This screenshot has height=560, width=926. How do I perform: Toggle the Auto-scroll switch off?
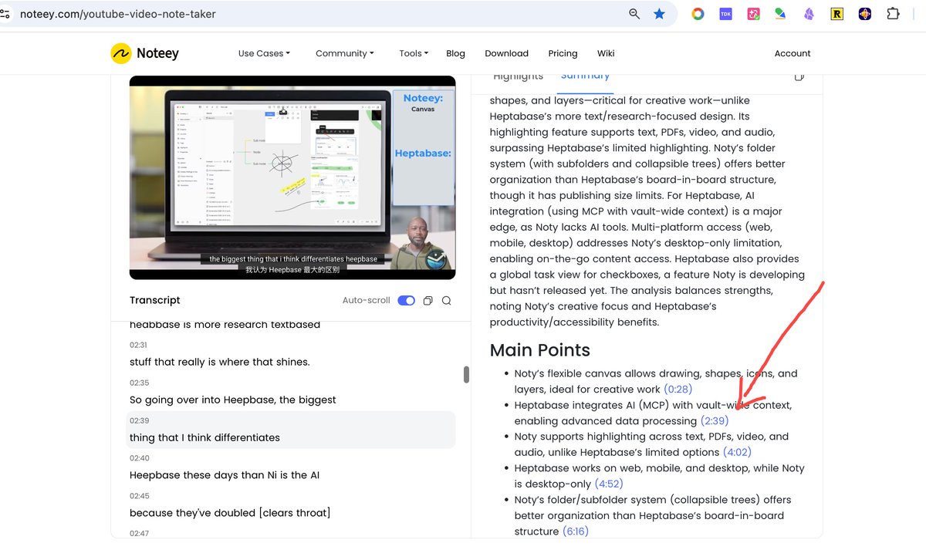click(x=406, y=300)
